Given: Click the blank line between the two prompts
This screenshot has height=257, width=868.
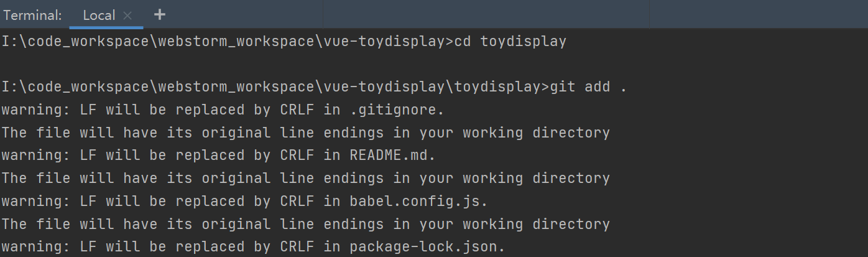Looking at the screenshot, I should [x=434, y=65].
